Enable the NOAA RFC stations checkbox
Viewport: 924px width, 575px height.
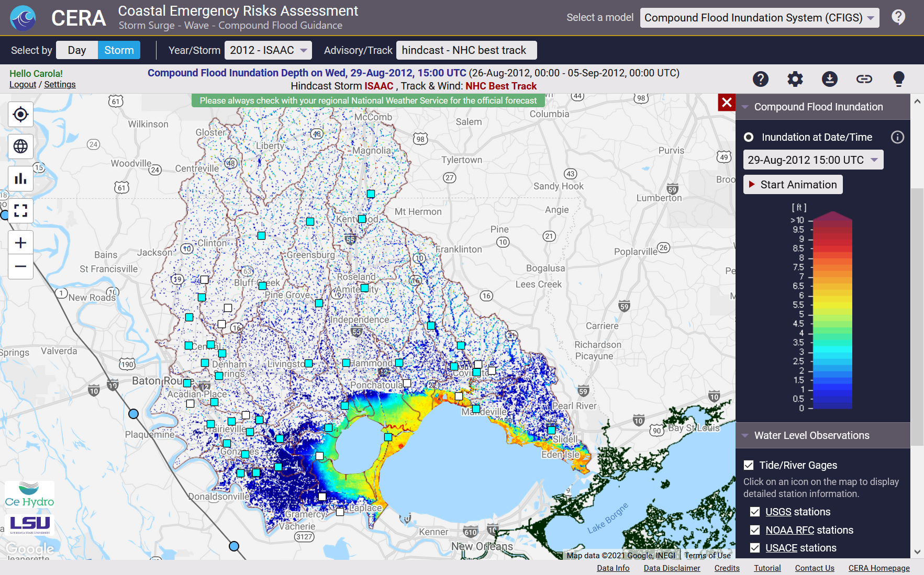pos(754,530)
